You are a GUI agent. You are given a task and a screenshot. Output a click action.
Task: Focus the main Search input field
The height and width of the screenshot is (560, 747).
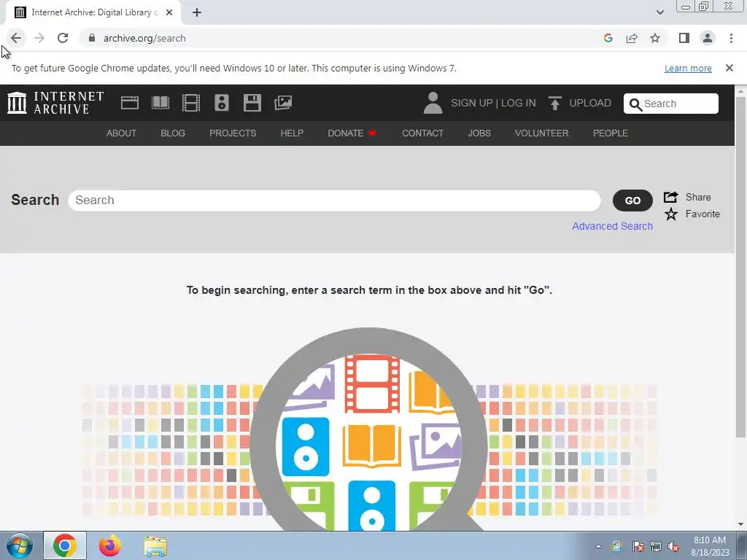coord(334,201)
